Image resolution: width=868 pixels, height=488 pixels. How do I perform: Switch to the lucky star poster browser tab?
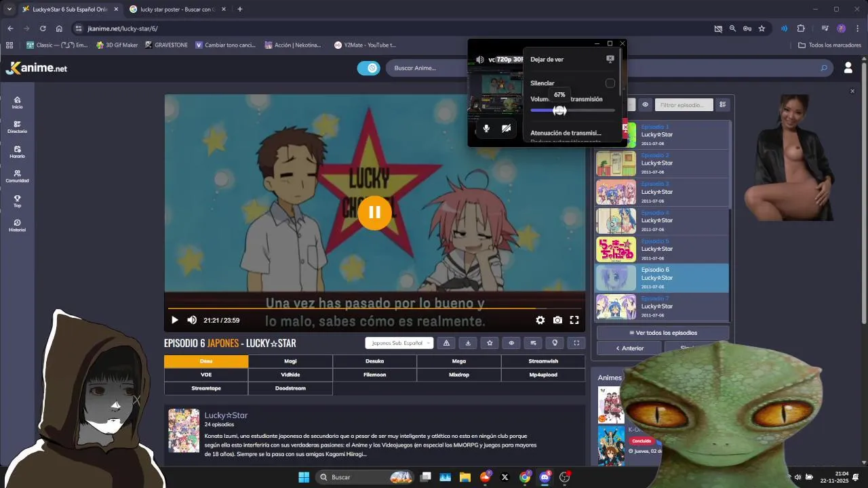pyautogui.click(x=176, y=9)
